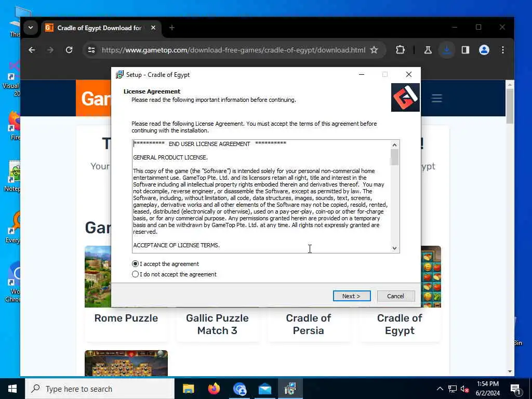Open the Cradle of Egypt game card title
This screenshot has width=532, height=399.
pos(400,324)
